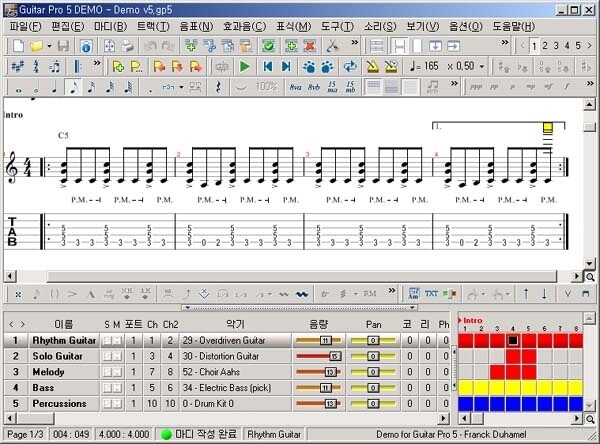Image resolution: width=600 pixels, height=444 pixels.
Task: Click the yellow metronome icon
Action: pos(372,67)
